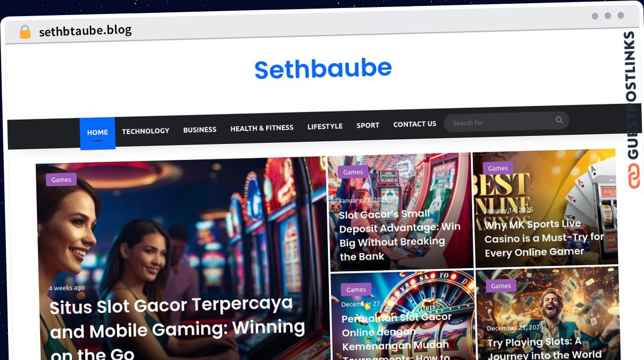
Task: Click the search magnifier icon
Action: pos(559,120)
